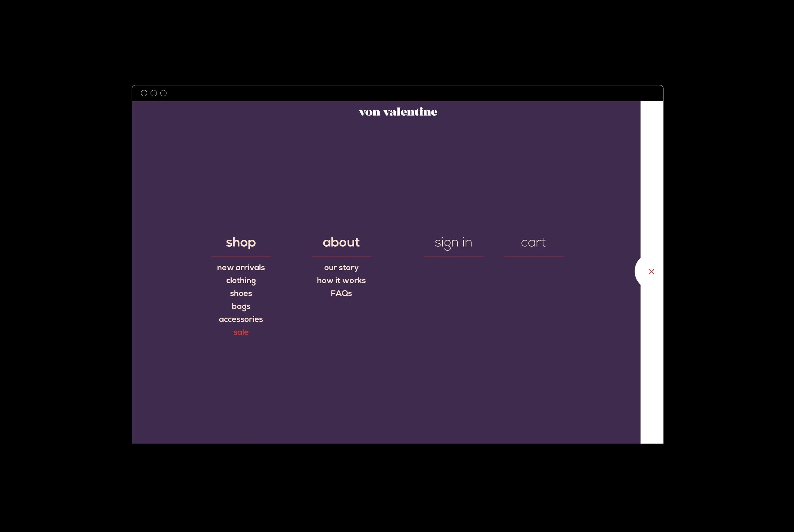794x532 pixels.
Task: Click the 'sale' link in shop menu
Action: point(240,332)
